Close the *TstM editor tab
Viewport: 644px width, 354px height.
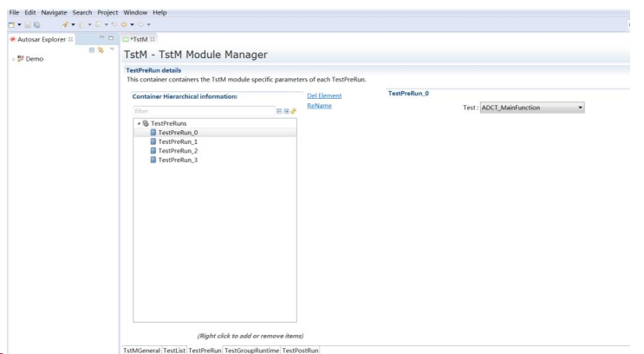point(153,39)
